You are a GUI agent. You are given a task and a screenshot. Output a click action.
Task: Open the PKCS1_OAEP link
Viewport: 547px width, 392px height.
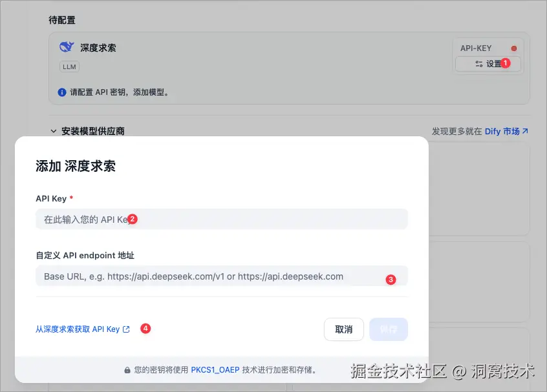(x=215, y=369)
